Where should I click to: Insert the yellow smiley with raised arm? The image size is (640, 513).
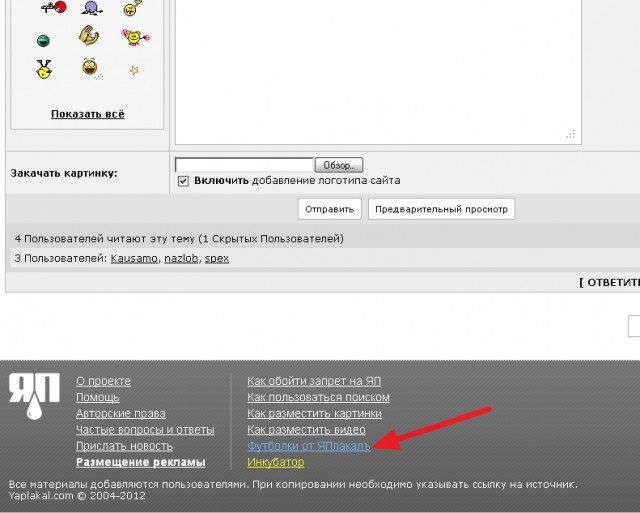132,8
